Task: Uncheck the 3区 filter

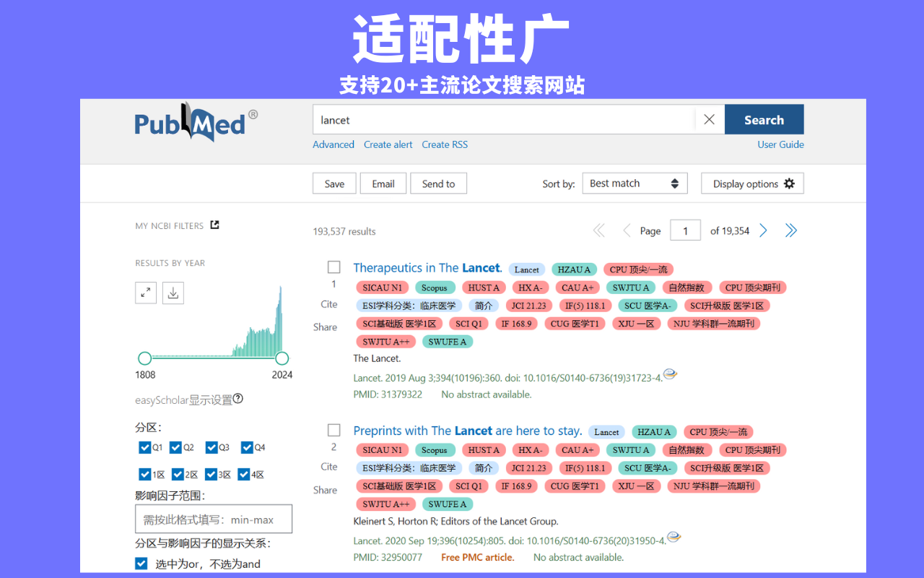Action: coord(211,474)
